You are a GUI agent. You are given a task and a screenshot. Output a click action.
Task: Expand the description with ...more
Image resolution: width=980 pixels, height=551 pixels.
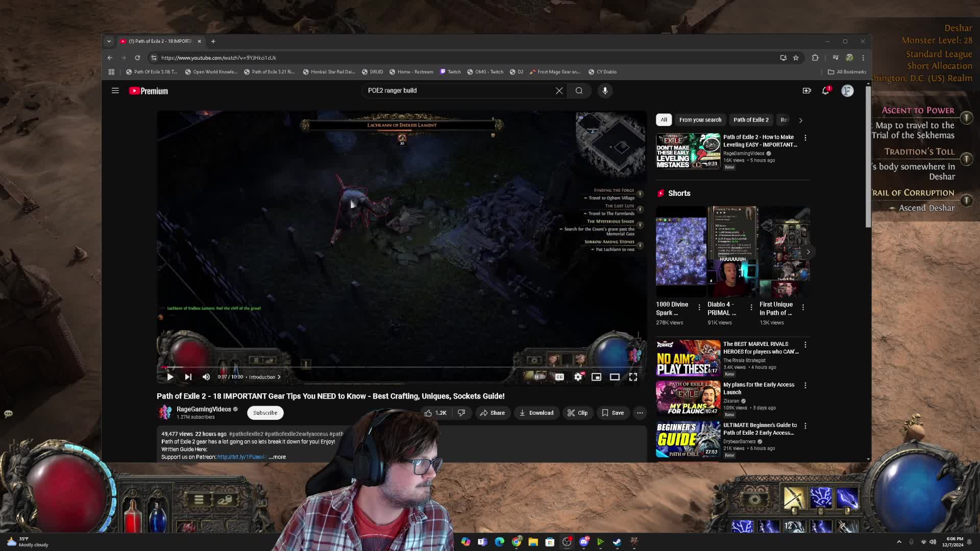tap(277, 457)
